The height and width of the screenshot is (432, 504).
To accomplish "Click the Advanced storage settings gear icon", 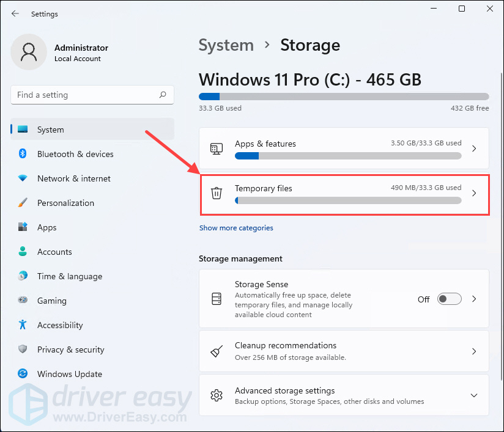I will click(217, 395).
